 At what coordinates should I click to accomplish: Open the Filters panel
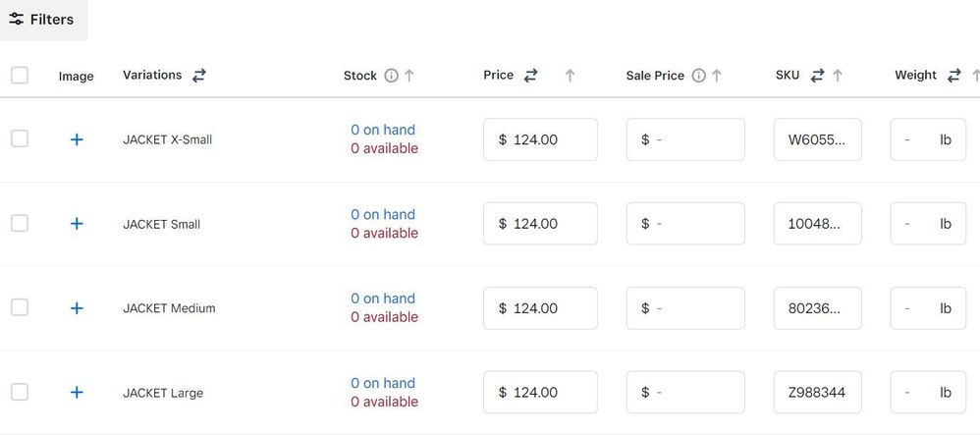point(42,20)
